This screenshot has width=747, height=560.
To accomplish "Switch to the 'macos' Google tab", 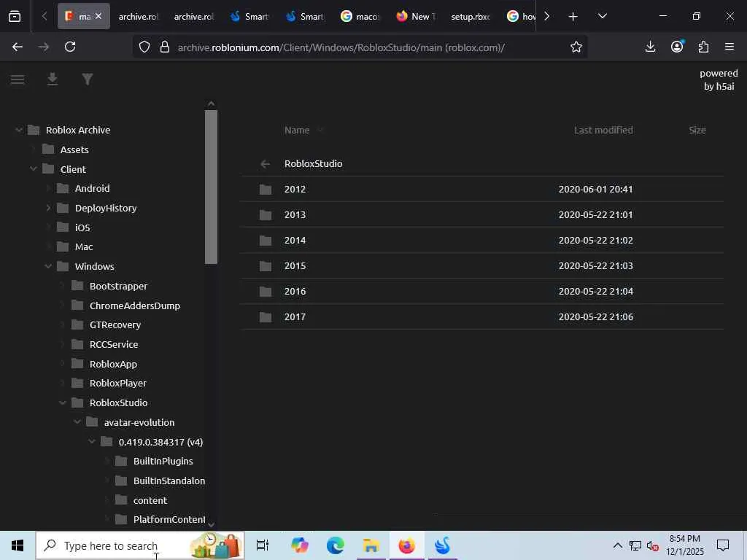I will (x=360, y=17).
